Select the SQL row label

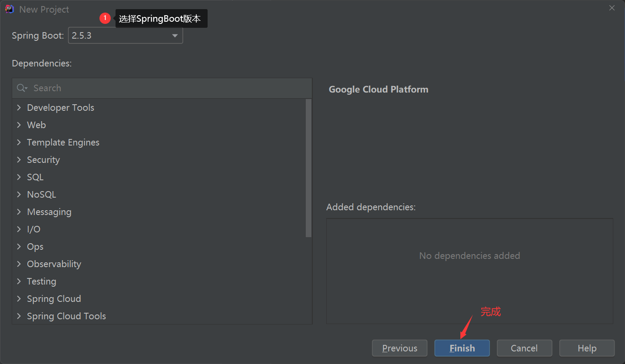[35, 177]
